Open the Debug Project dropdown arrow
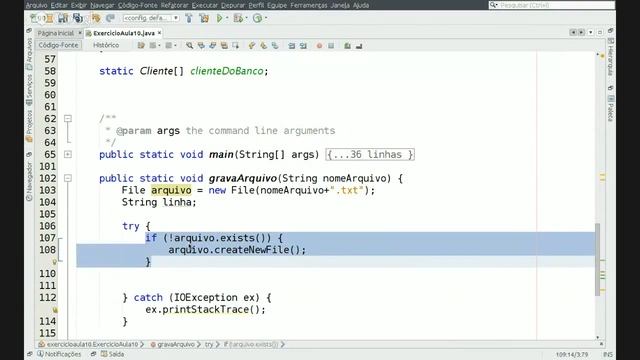The height and width of the screenshot is (360, 640). pos(247,18)
